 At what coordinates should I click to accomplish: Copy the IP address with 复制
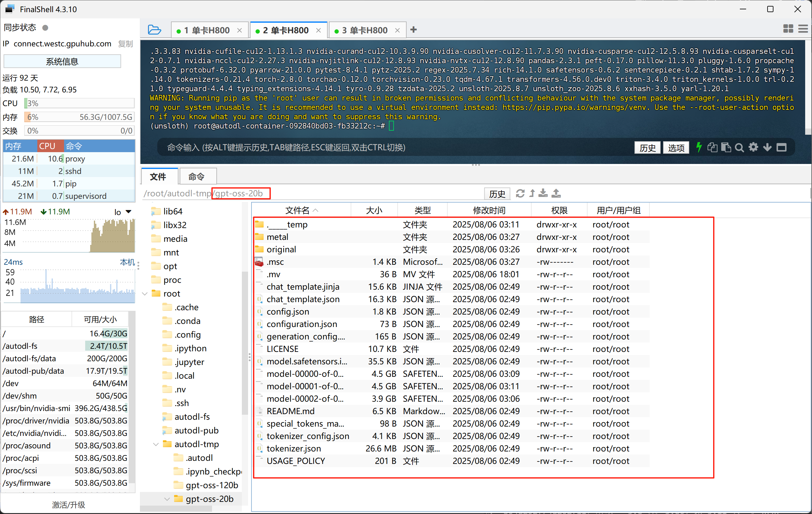[126, 44]
